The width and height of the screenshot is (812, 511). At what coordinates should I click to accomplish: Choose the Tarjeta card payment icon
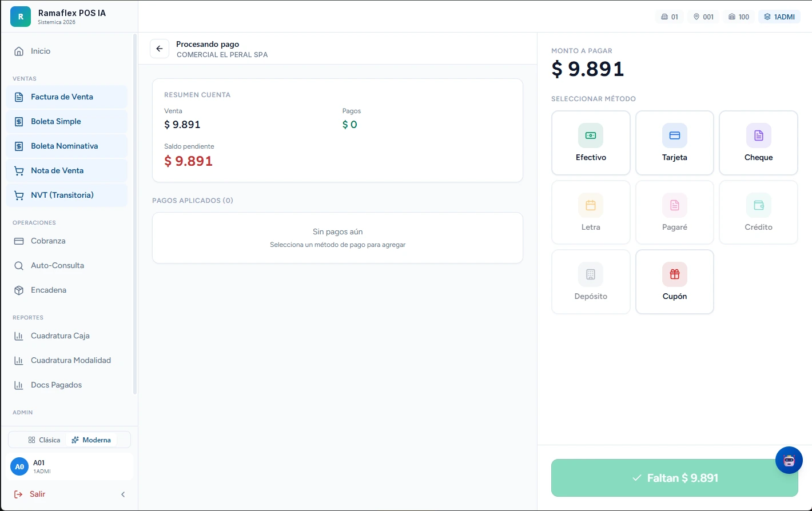[675, 135]
